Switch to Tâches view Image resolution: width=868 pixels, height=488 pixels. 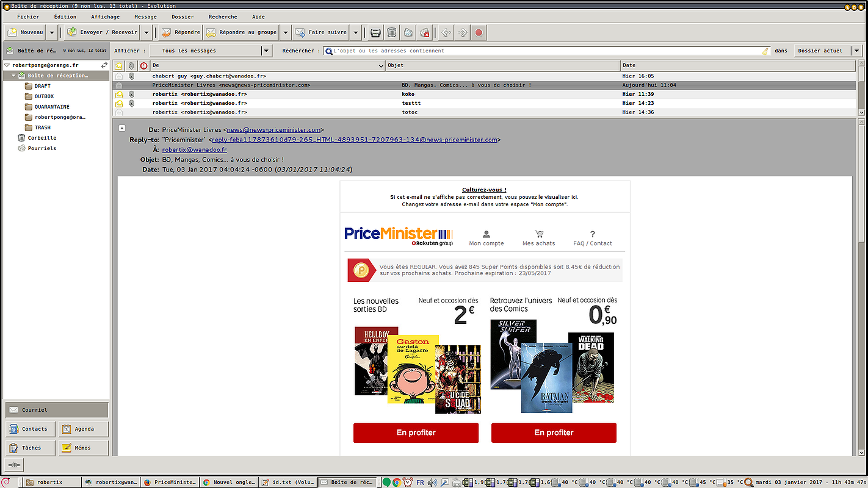(31, 448)
